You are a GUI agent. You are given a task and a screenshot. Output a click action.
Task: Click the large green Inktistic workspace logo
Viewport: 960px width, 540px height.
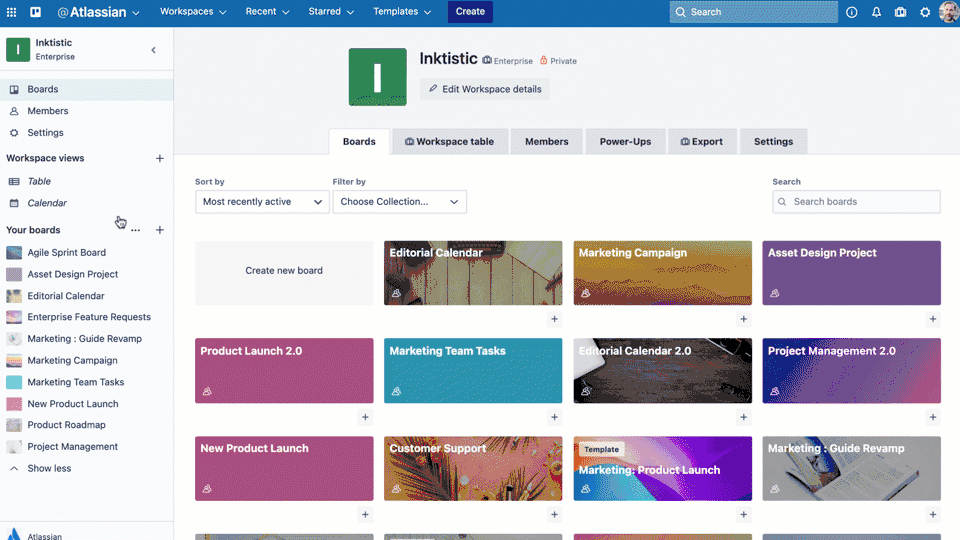tap(378, 77)
